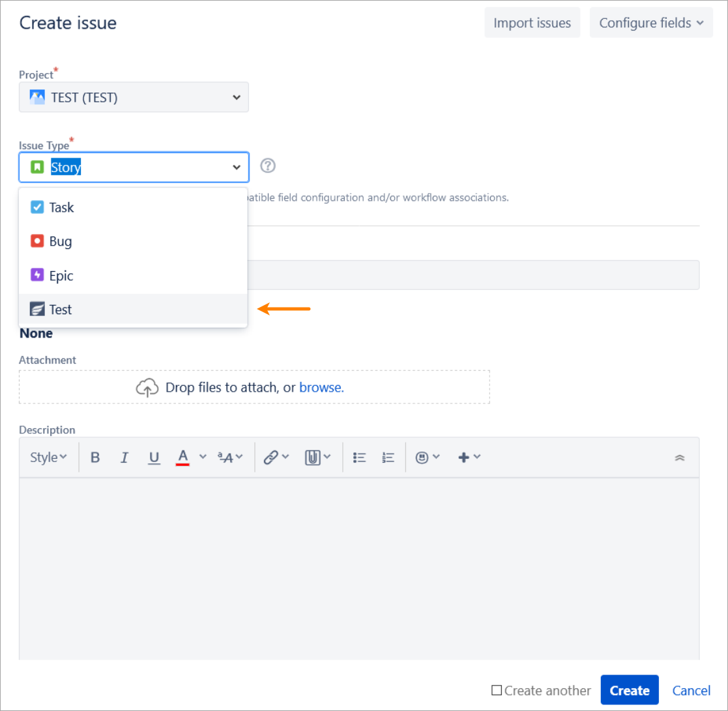This screenshot has height=711, width=728.
Task: Insert a link using the link icon
Action: pos(272,457)
